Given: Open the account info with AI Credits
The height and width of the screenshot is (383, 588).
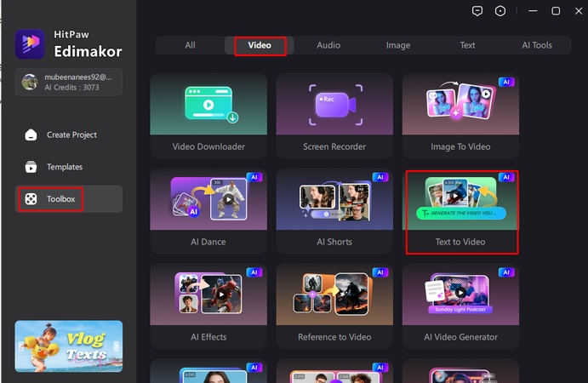Looking at the screenshot, I should point(69,82).
